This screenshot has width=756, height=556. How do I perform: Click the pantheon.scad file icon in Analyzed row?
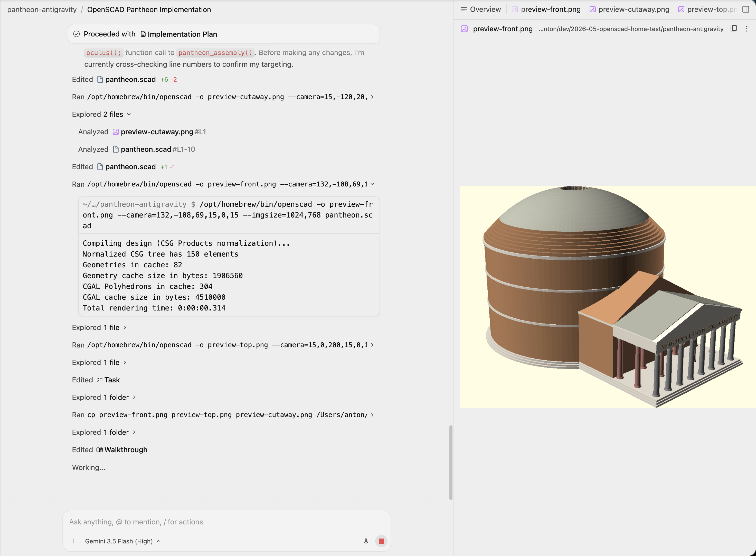(x=116, y=149)
